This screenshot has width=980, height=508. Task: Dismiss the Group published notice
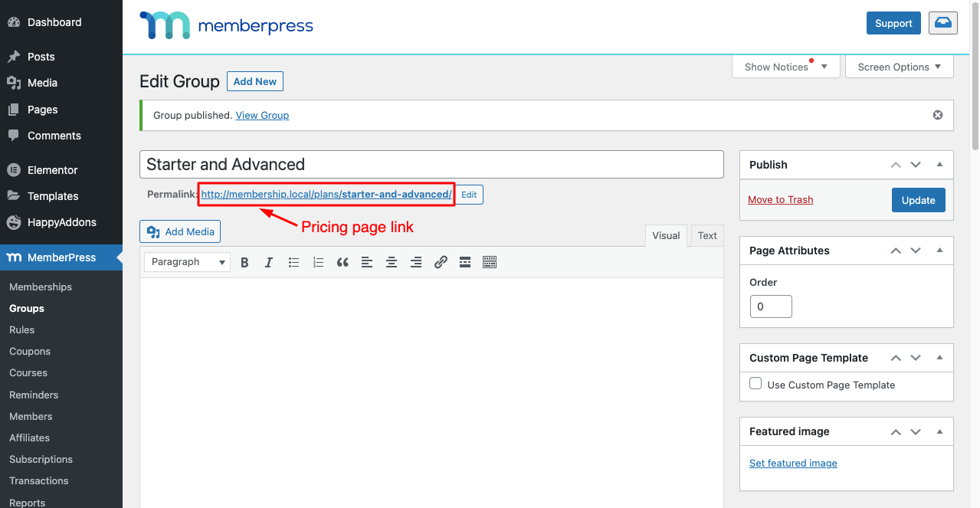[x=937, y=115]
